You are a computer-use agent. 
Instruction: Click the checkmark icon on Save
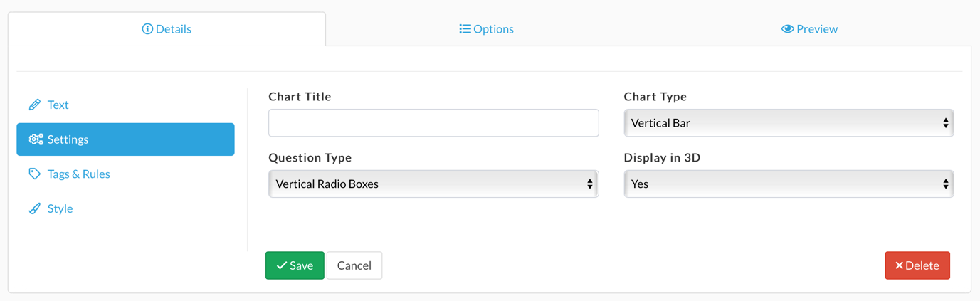click(x=282, y=265)
